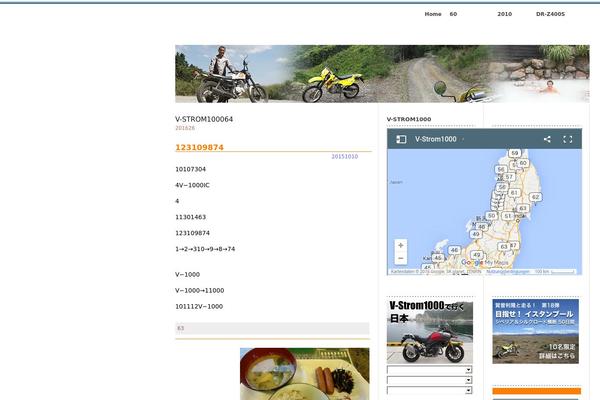Click the 100 km map scale
The height and width of the screenshot is (400, 600).
pos(555,271)
